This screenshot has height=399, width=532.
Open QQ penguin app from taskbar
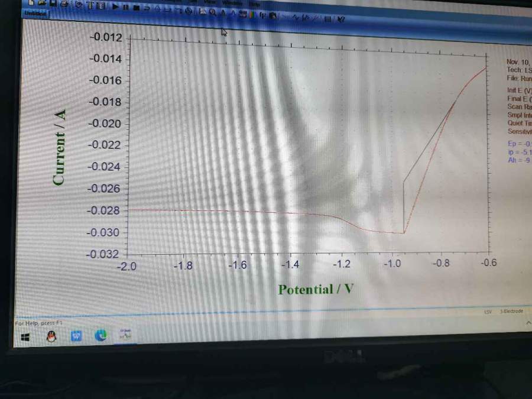click(51, 336)
